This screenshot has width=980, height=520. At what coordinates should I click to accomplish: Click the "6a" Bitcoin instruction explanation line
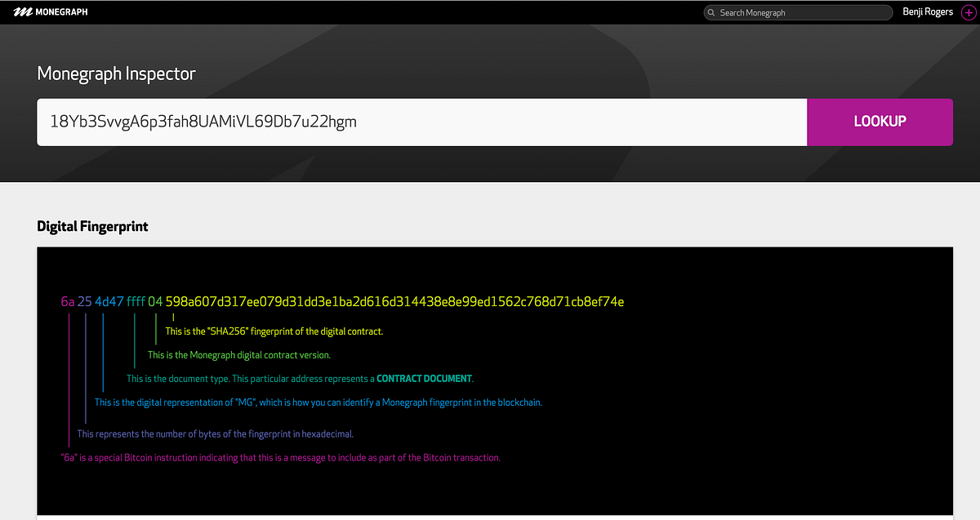(280, 458)
